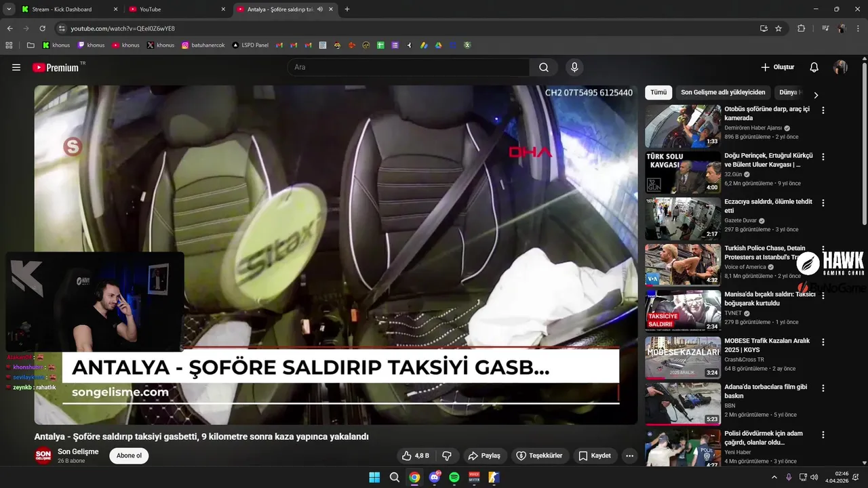Open the YouTube guide hamburger menu
The height and width of the screenshot is (488, 868).
pos(16,67)
